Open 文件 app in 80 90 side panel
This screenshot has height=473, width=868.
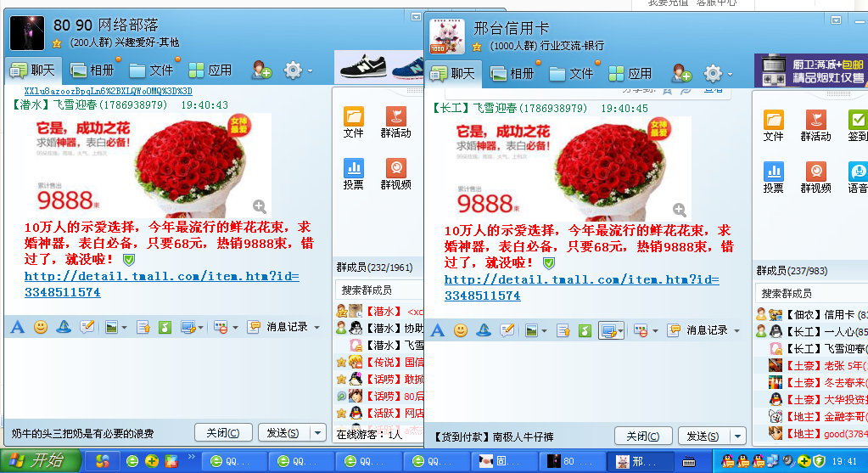pos(353,121)
